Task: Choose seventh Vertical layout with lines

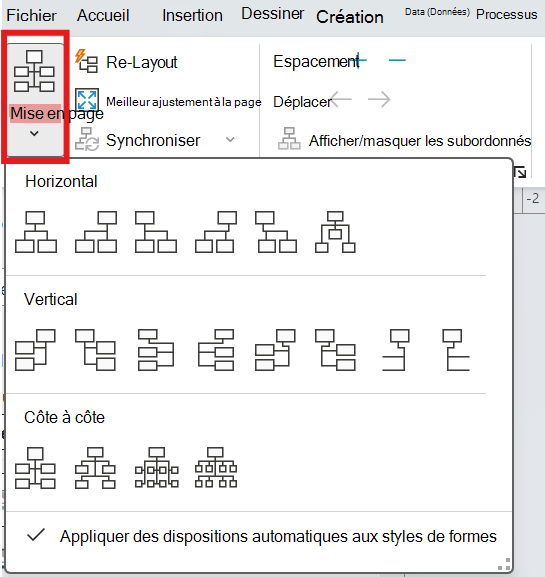Action: click(396, 350)
